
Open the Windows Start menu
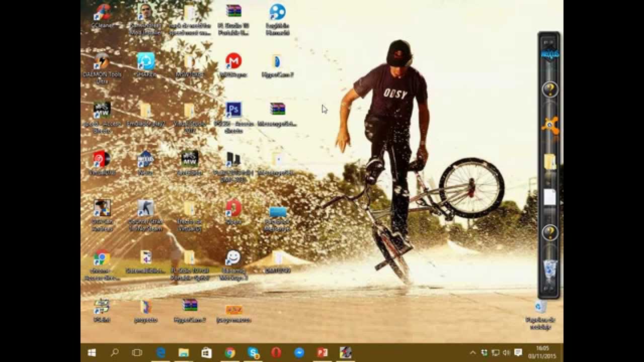pos(92,353)
